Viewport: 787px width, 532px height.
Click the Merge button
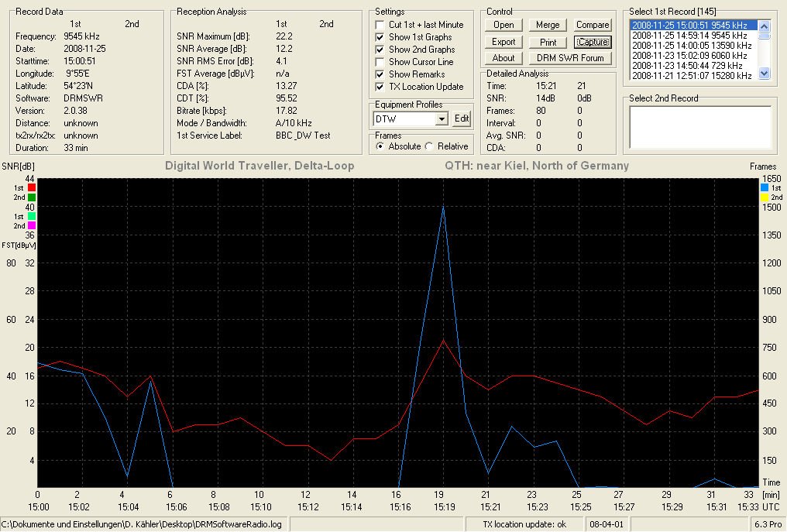[548, 25]
